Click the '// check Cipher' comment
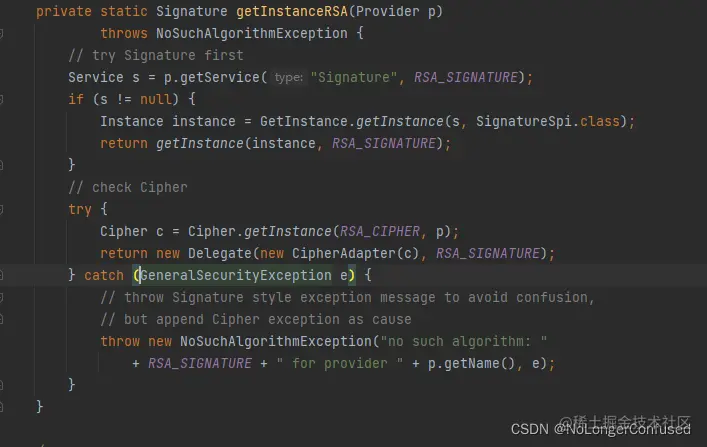The image size is (707, 447). coord(128,187)
